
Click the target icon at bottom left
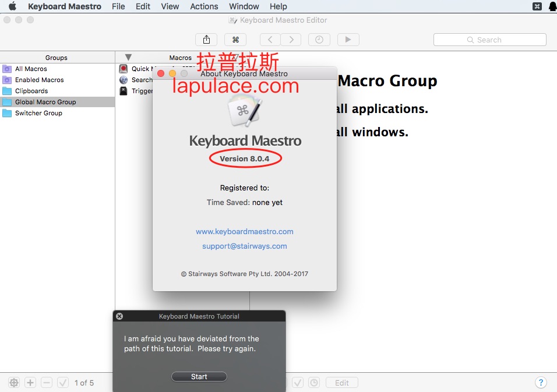click(14, 383)
